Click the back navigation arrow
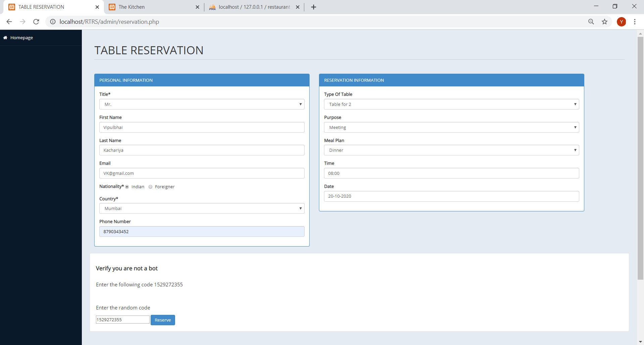644x345 pixels. pos(9,22)
